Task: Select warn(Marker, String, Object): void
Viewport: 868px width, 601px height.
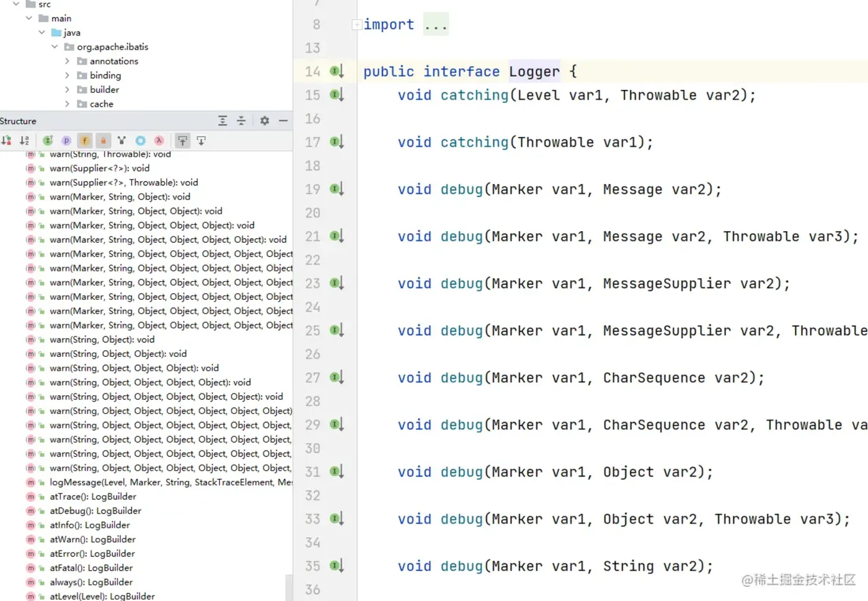Action: tap(120, 196)
